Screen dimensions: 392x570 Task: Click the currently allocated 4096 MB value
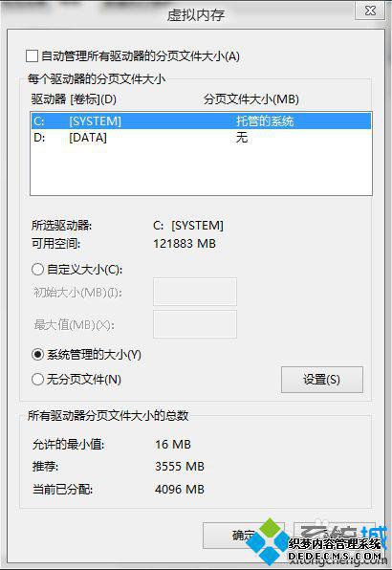(x=180, y=489)
